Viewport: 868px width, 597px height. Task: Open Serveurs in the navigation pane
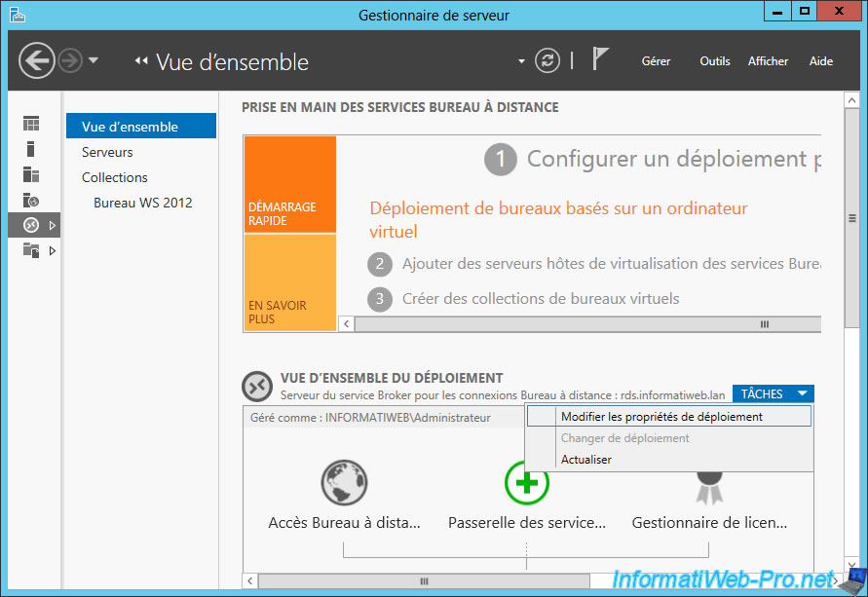107,152
